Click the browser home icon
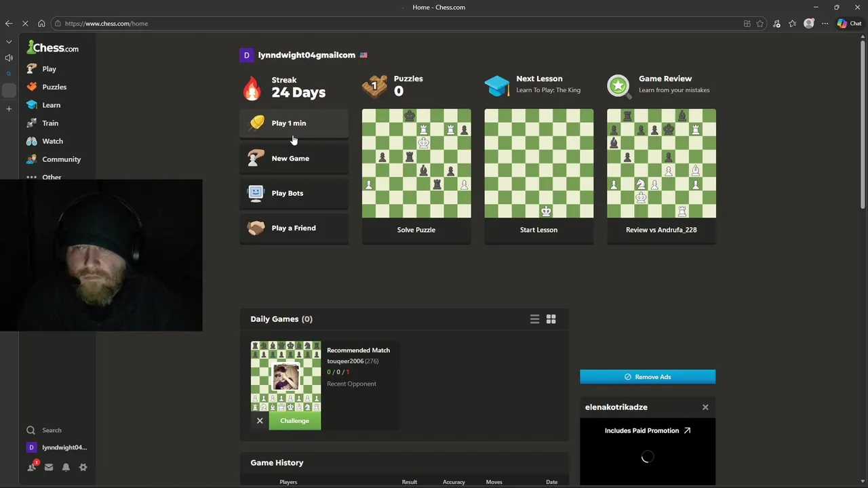Screen dimensions: 868x488 41,24
